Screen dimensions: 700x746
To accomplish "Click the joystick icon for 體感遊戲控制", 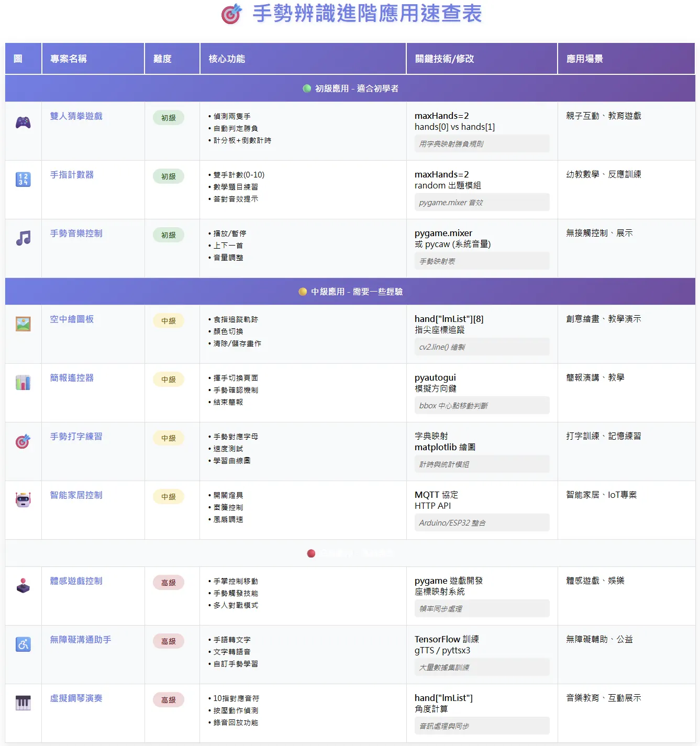I will pos(23,585).
